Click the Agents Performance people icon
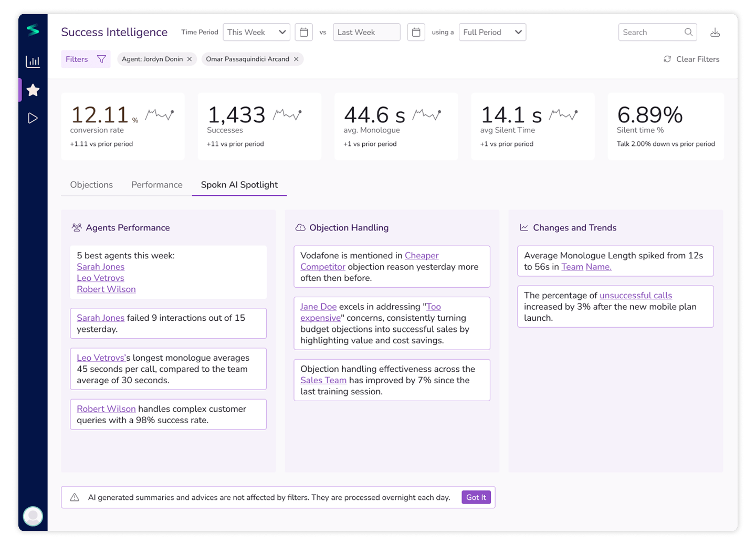The width and height of the screenshot is (756, 545). pos(77,227)
